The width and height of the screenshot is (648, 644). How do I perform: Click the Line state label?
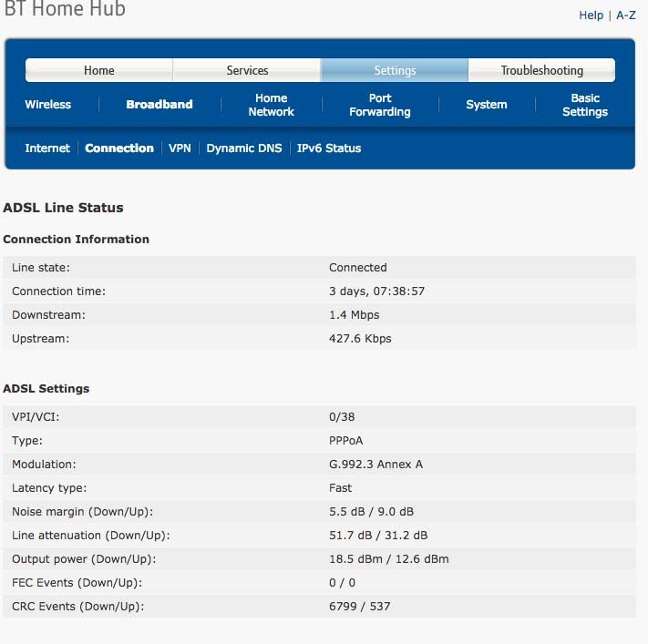coord(41,268)
